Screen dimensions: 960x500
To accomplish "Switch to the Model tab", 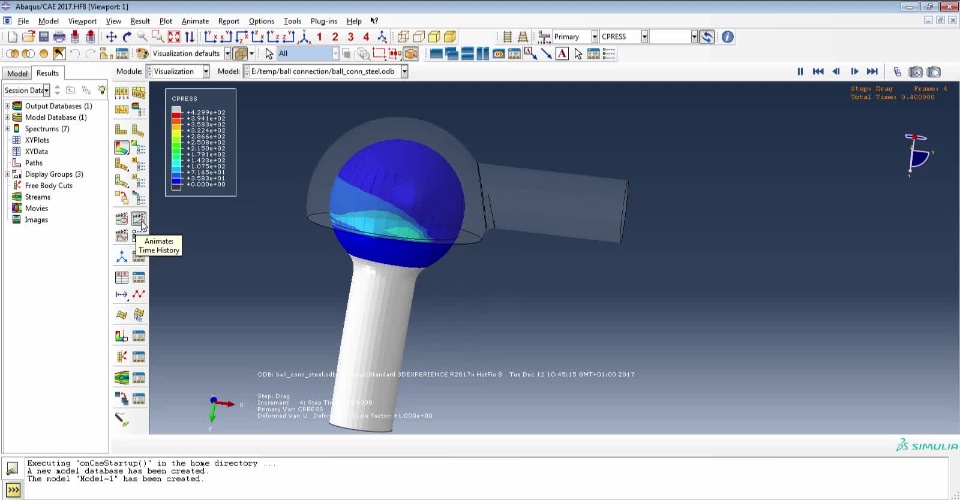I will point(17,73).
